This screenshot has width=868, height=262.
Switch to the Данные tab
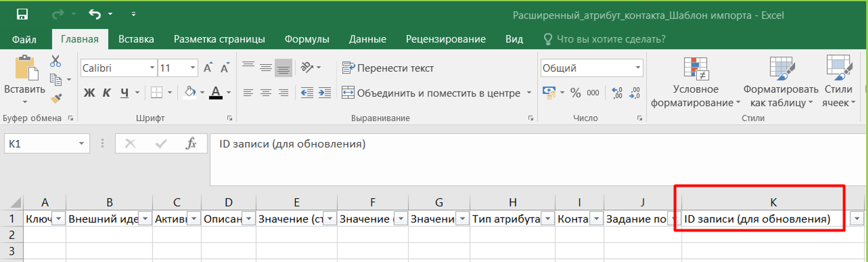368,40
